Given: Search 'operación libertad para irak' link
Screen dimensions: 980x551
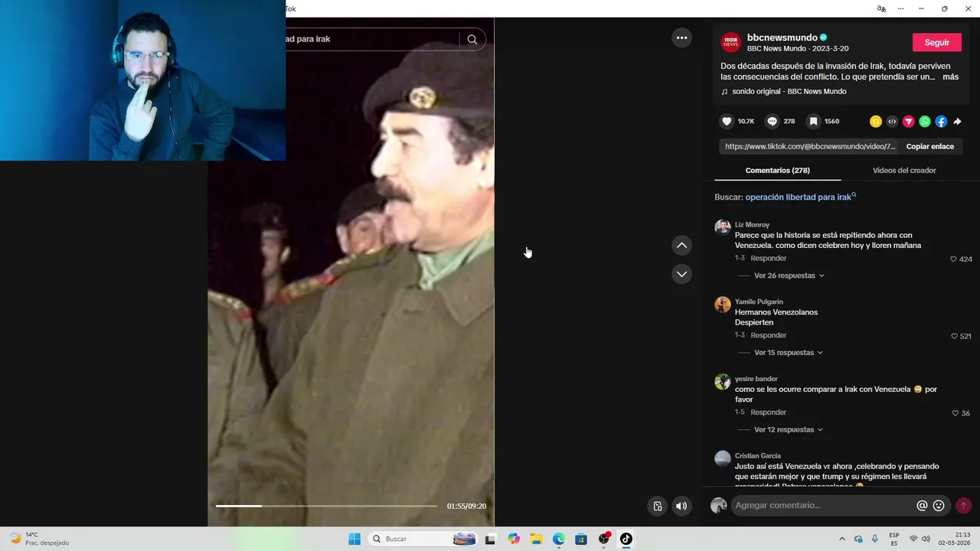Looking at the screenshot, I should [800, 197].
